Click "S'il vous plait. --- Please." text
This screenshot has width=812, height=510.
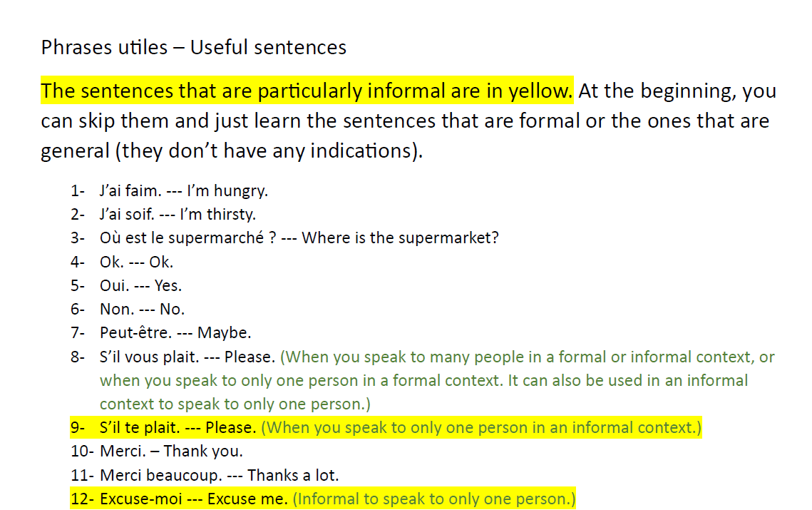tap(187, 357)
